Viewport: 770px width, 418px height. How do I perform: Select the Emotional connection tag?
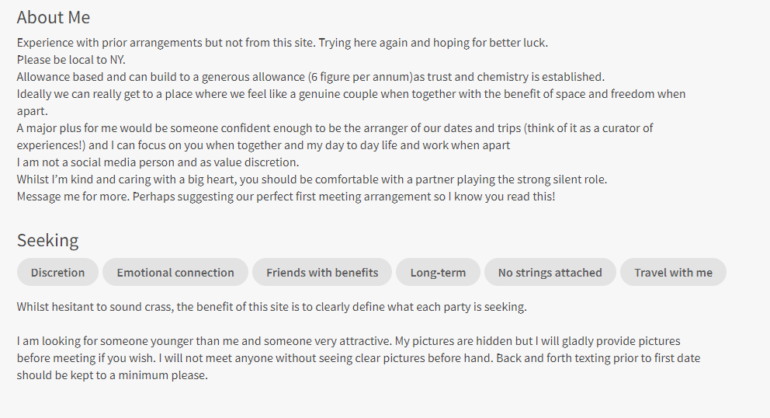coord(175,272)
